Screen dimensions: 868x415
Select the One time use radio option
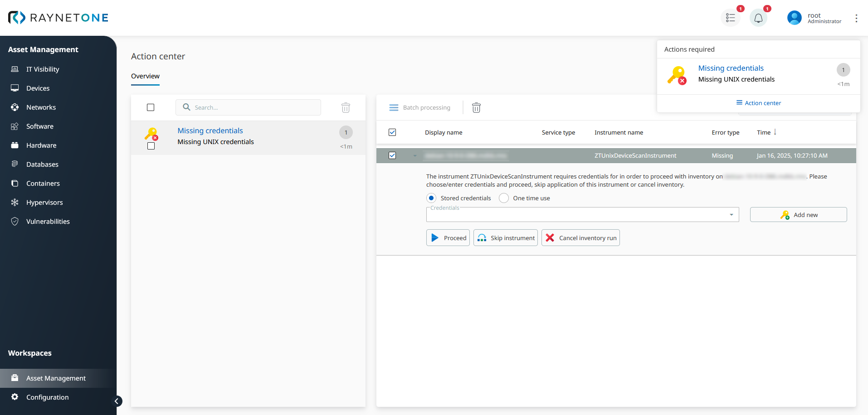(x=504, y=198)
